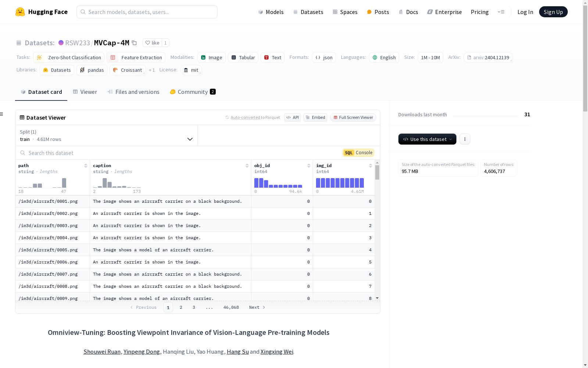Open Docs in top navigation
This screenshot has height=368, width=588.
(x=408, y=12)
